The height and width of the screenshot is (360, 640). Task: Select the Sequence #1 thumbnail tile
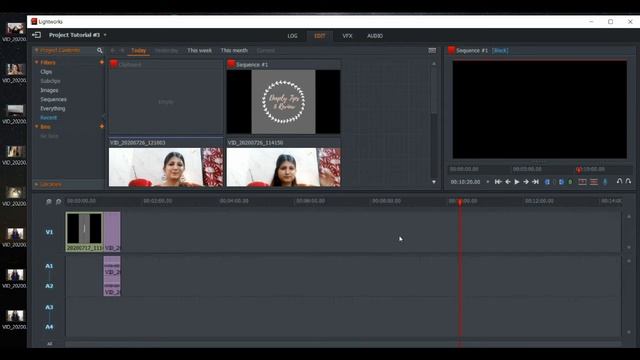click(283, 102)
